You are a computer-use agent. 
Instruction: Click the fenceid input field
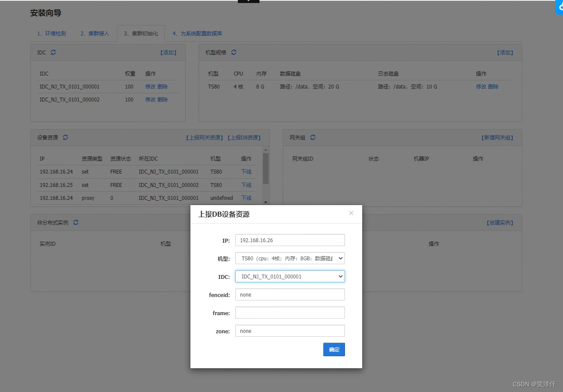point(290,294)
